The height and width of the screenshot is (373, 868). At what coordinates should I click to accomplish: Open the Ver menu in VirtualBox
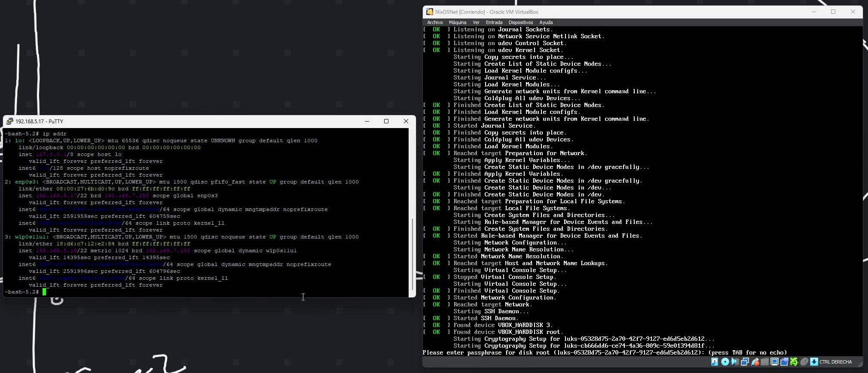click(x=476, y=22)
